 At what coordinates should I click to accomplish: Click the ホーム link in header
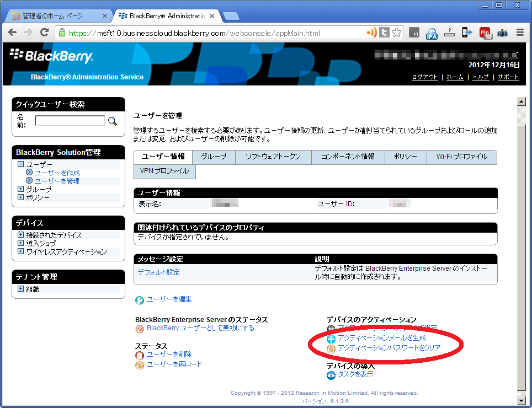coord(455,77)
